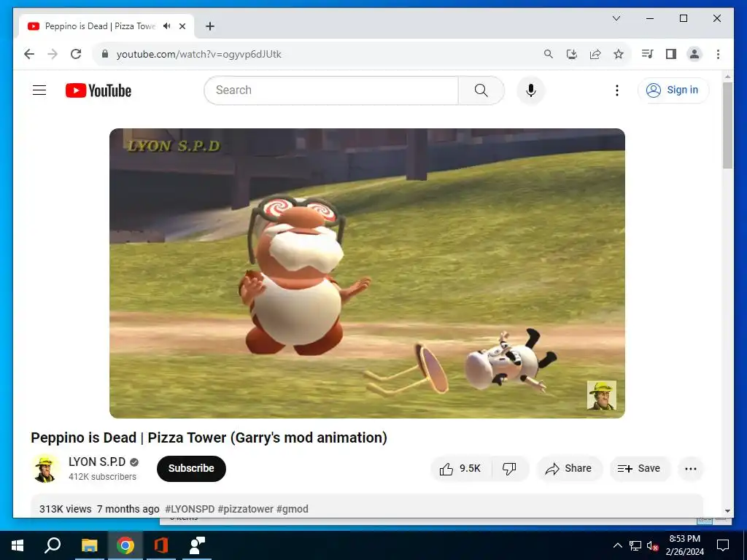Open the LYON S.P.D channel name link
The height and width of the screenshot is (560, 747).
click(97, 462)
